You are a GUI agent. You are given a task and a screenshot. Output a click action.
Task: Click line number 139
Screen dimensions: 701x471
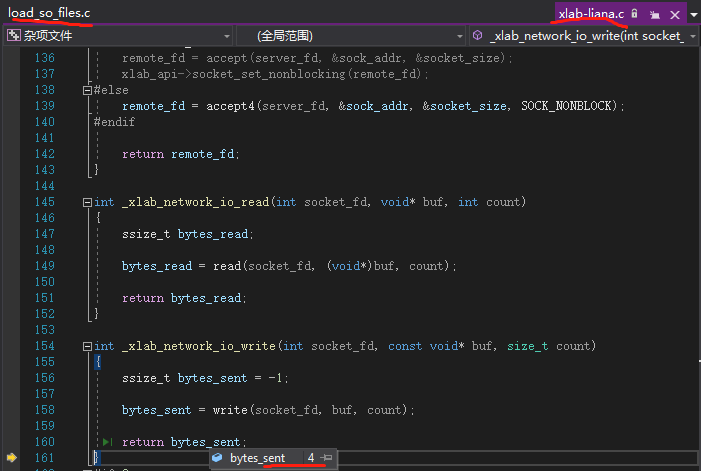click(44, 106)
